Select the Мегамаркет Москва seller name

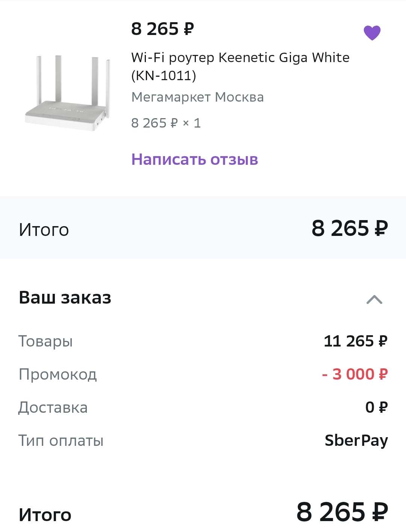pyautogui.click(x=197, y=97)
